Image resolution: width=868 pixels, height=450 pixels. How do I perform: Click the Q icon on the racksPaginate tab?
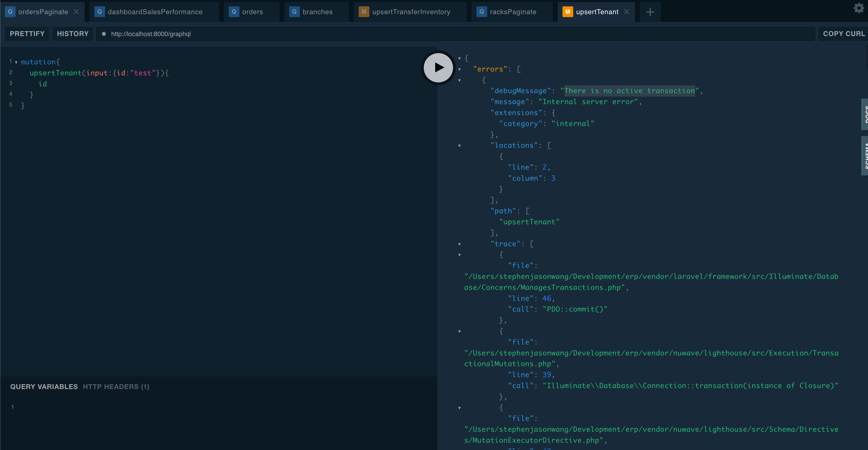pyautogui.click(x=482, y=11)
